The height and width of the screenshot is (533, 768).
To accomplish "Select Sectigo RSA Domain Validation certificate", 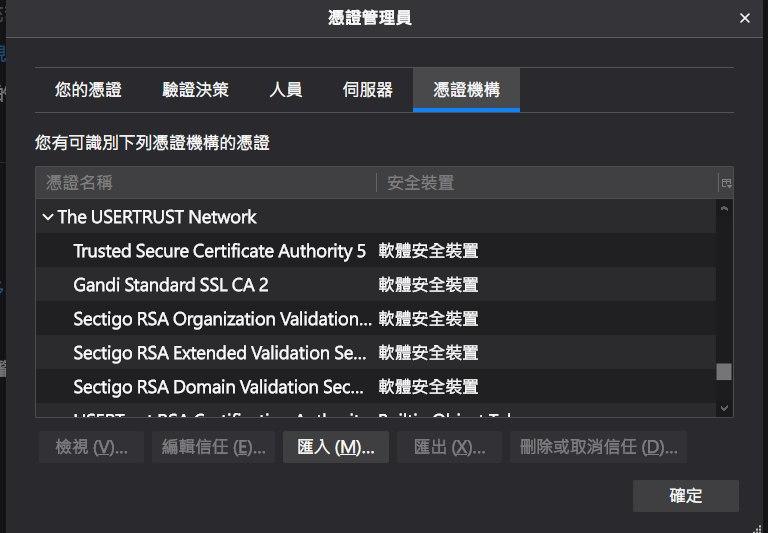I will tap(376, 387).
